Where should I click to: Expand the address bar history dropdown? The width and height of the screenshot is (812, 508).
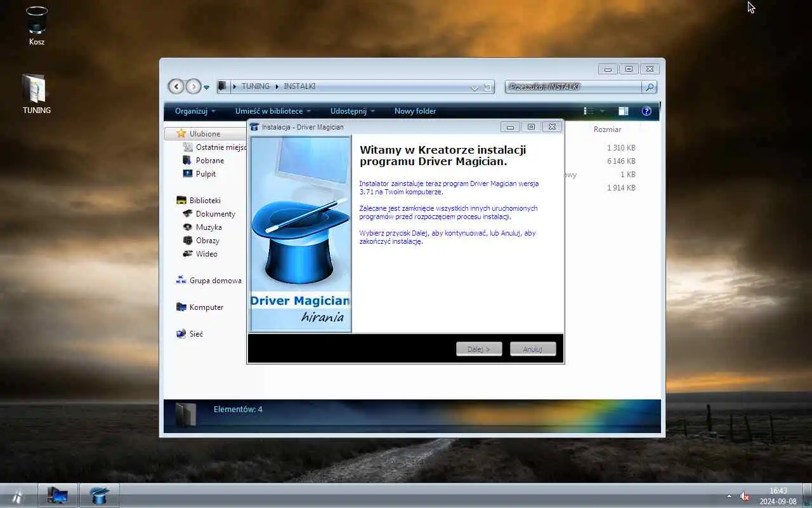click(x=475, y=88)
